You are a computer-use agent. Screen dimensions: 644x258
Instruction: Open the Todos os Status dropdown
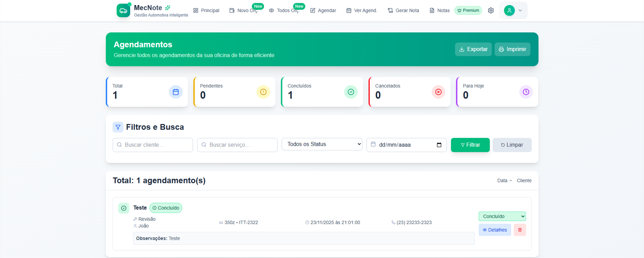(x=322, y=144)
